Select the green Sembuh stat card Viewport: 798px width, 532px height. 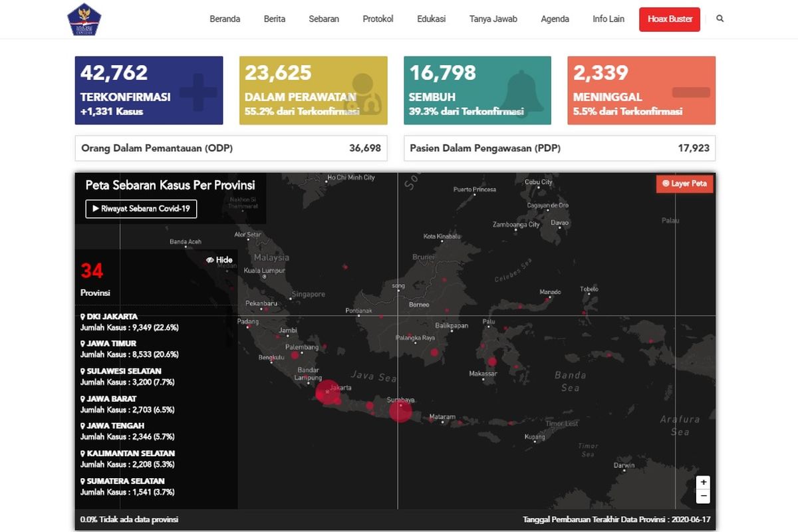477,90
